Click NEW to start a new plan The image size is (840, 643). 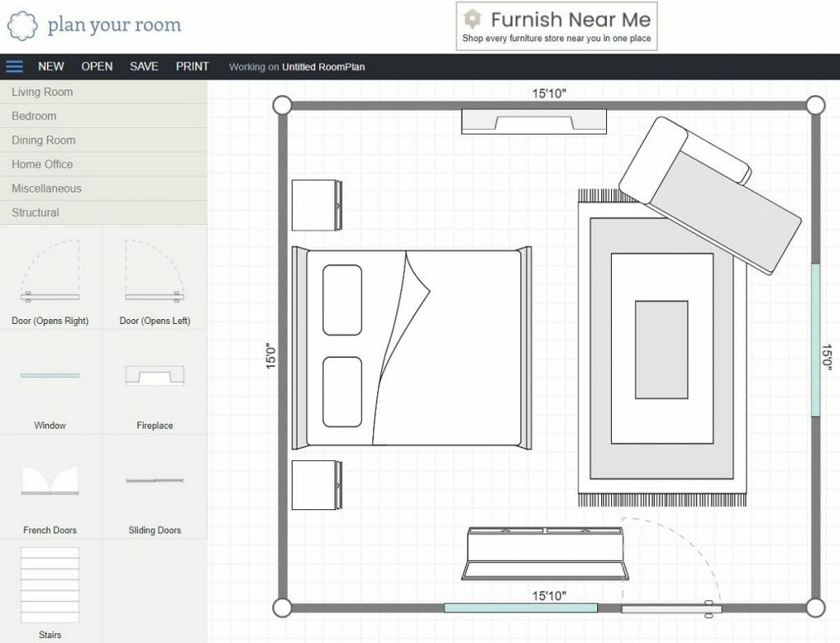pos(51,66)
